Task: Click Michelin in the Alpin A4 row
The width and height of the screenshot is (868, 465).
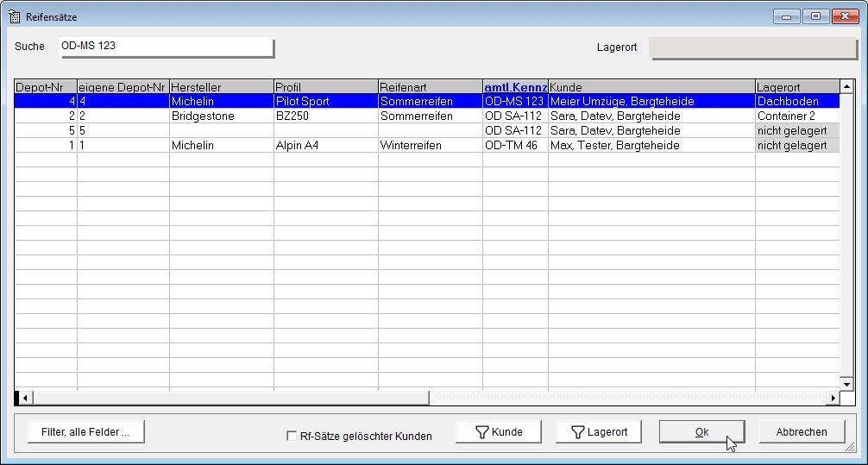Action: (222, 145)
